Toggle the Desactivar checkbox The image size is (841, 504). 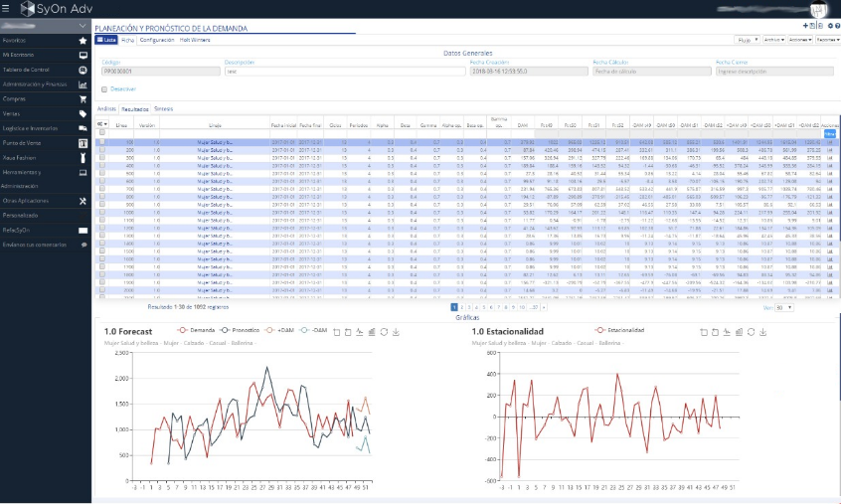coord(104,89)
